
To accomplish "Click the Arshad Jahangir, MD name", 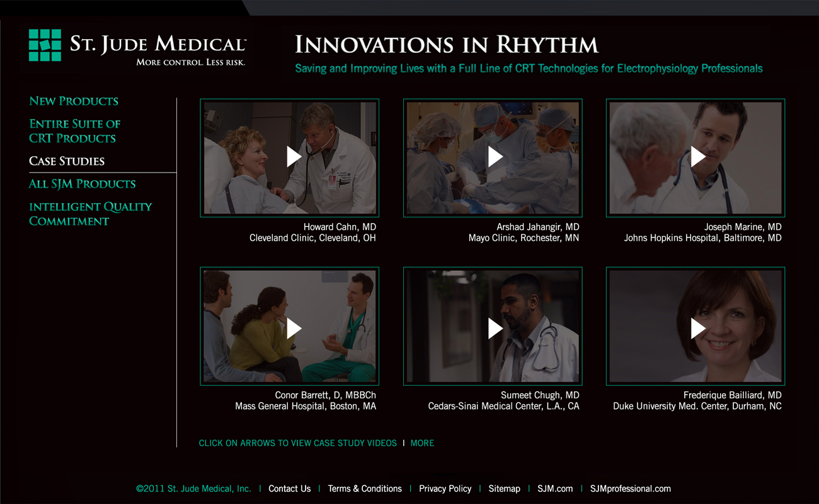I will [x=537, y=227].
